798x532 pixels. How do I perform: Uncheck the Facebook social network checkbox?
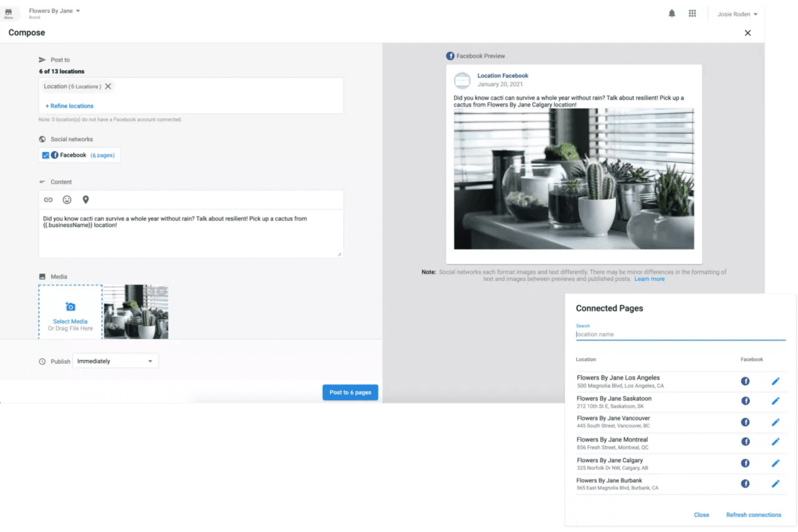46,155
